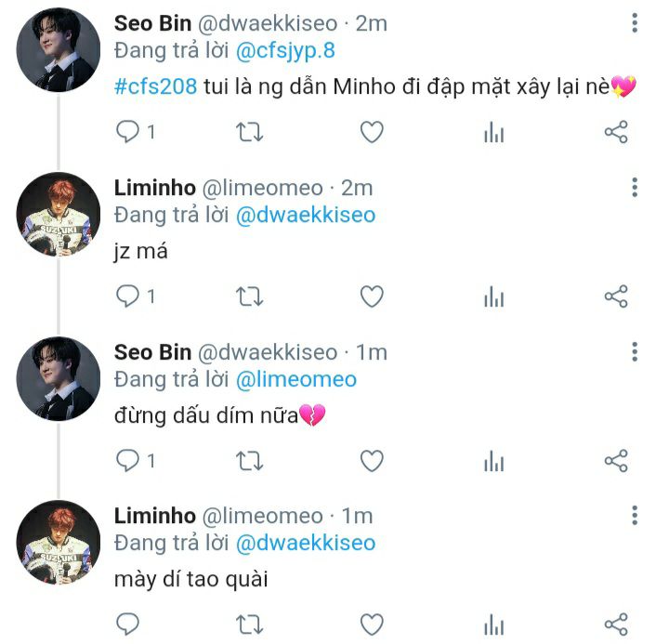This screenshot has height=644, width=669.
Task: Retweet the "mày dí tao quài" tweet
Action: 250,624
